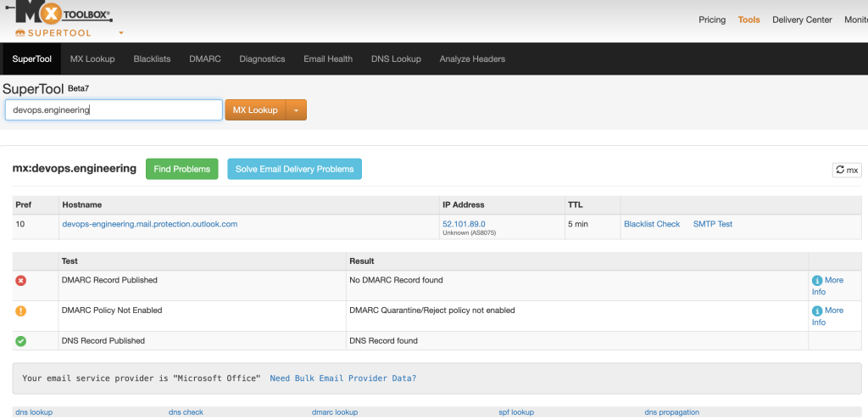Viewport: 868px width, 420px height.
Task: Open the SuperTool dropdown arrow under logo
Action: click(x=121, y=33)
